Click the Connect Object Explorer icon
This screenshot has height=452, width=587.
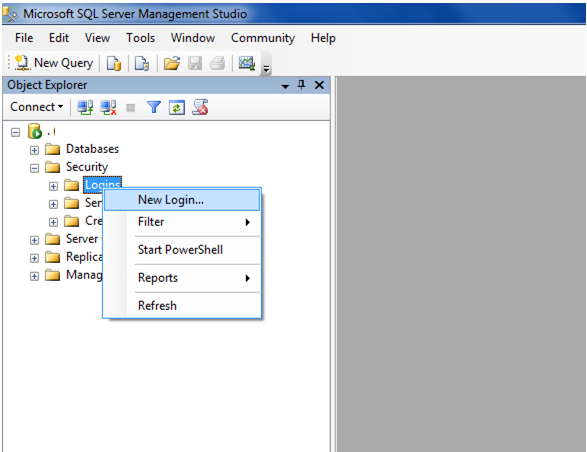[x=85, y=107]
